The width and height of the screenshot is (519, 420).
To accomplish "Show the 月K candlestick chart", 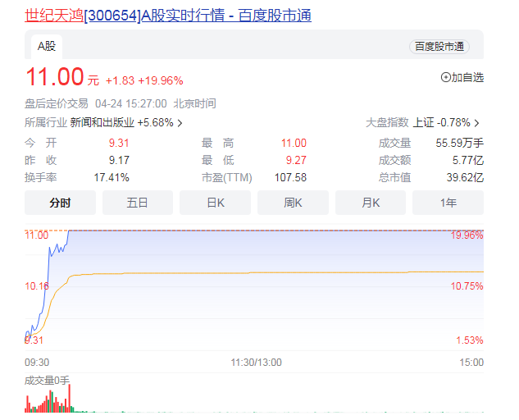I will pos(370,203).
